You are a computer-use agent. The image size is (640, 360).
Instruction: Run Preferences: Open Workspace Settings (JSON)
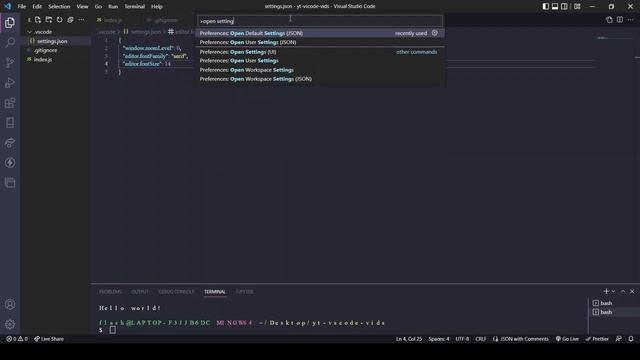click(320, 79)
